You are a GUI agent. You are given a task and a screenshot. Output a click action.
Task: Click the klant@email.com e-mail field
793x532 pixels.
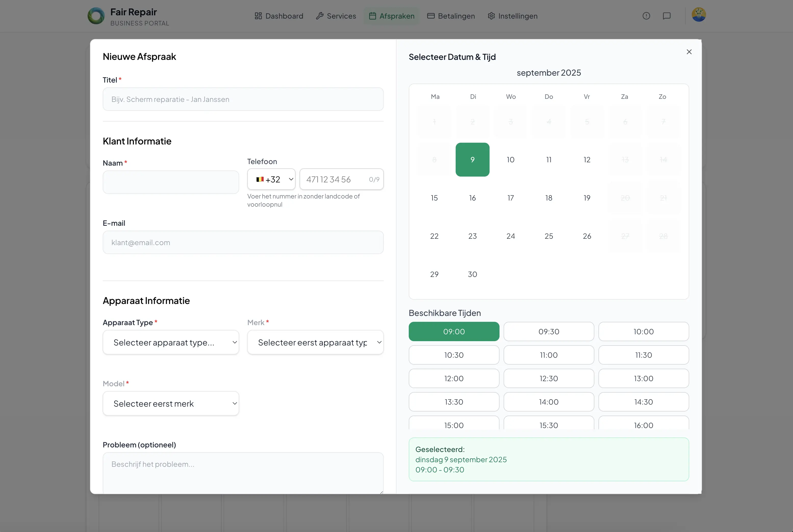point(243,242)
